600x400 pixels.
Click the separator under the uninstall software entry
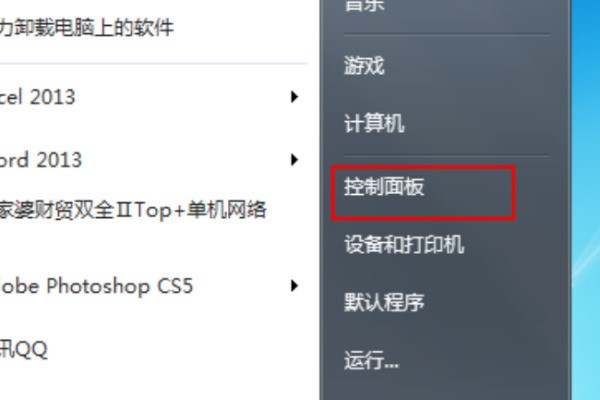[x=153, y=64]
